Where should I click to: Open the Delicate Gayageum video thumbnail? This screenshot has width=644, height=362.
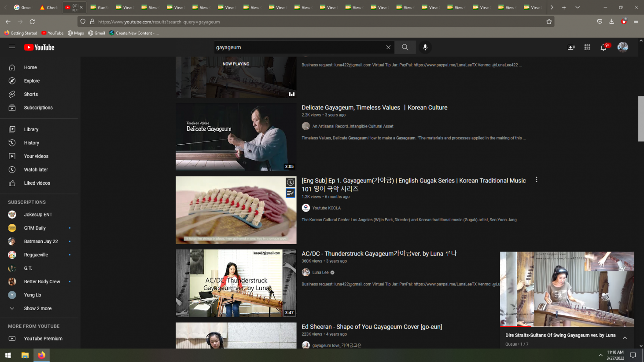pyautogui.click(x=236, y=137)
